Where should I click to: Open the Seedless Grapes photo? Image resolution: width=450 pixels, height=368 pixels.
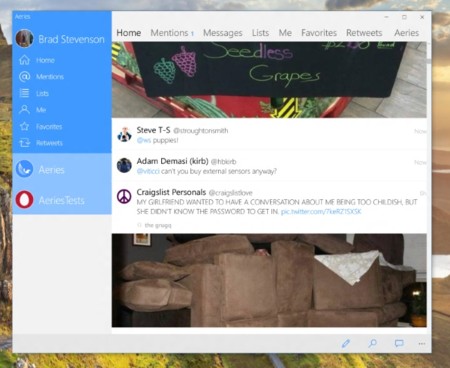click(x=269, y=79)
